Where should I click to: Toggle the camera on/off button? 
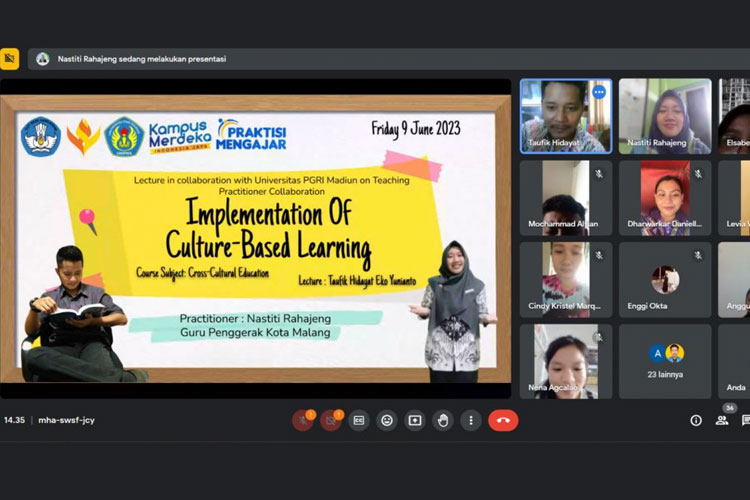(331, 421)
